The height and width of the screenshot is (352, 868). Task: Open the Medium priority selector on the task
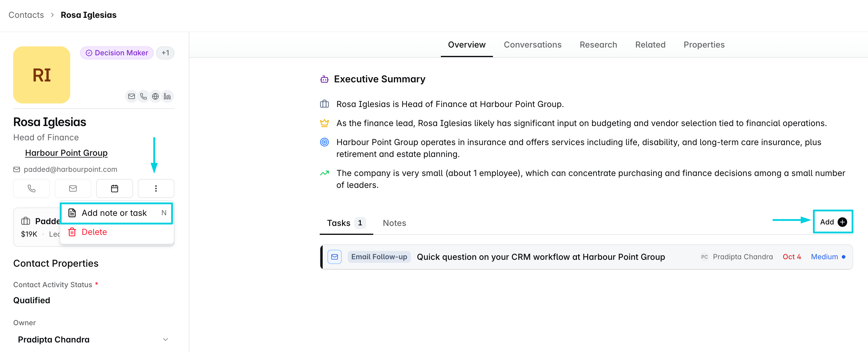click(x=828, y=257)
